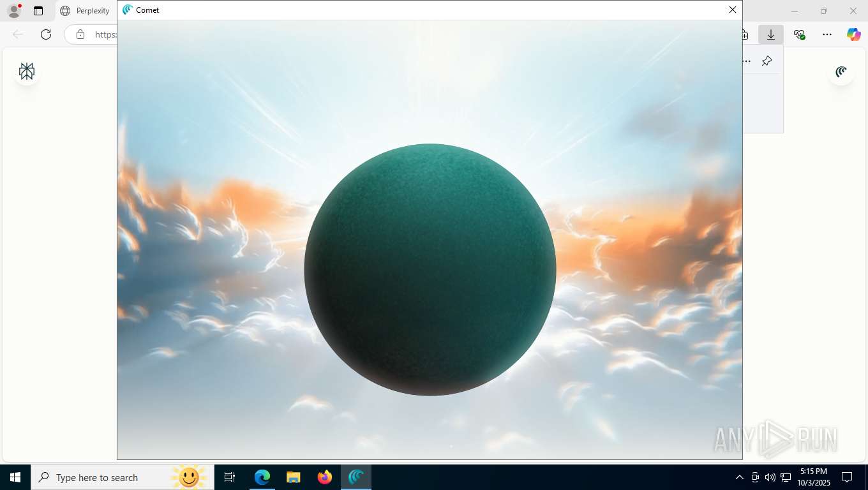The width and height of the screenshot is (868, 490).
Task: Open the volume control in tray
Action: click(x=770, y=477)
